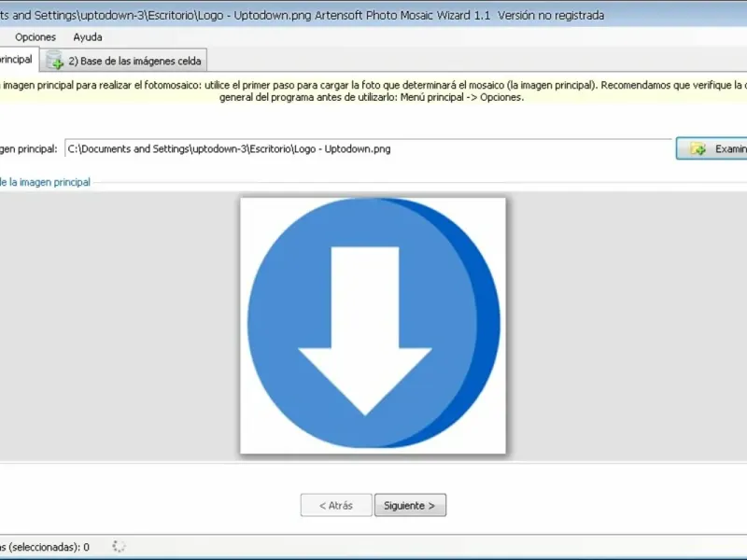The height and width of the screenshot is (560, 747).
Task: Click the title bar text 'Artensoft Photo Mosaic Wizard 1.1'
Action: pos(402,15)
